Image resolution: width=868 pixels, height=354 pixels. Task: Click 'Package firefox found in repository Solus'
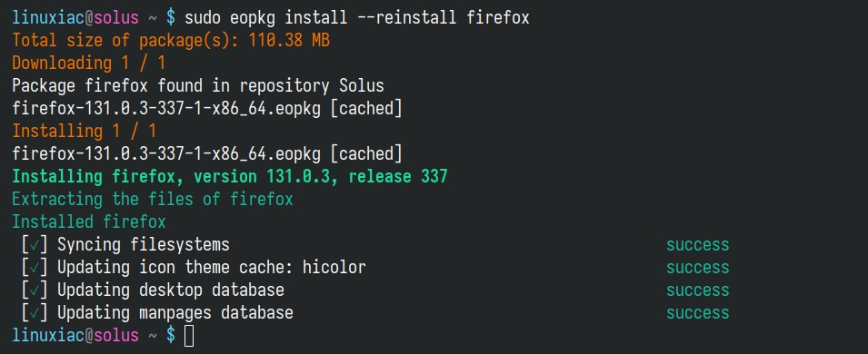tap(198, 85)
